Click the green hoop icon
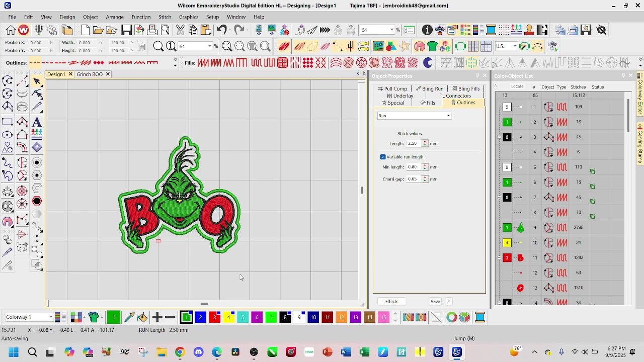Image resolution: width=644 pixels, height=362 pixels. [460, 46]
